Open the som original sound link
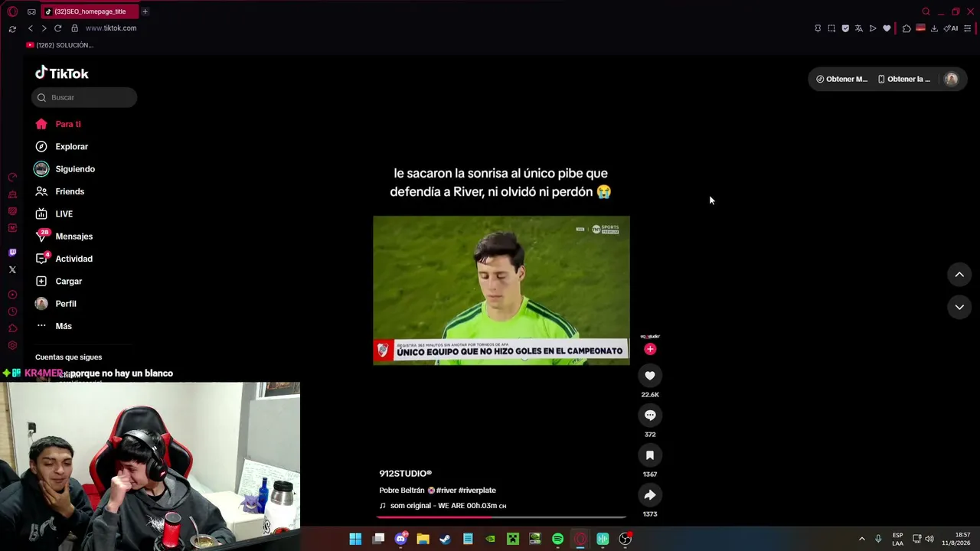This screenshot has width=980, height=551. coord(443,506)
